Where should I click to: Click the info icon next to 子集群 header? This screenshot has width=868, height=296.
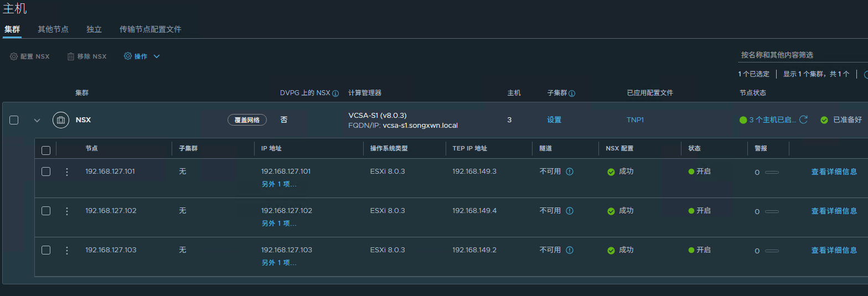pyautogui.click(x=572, y=94)
